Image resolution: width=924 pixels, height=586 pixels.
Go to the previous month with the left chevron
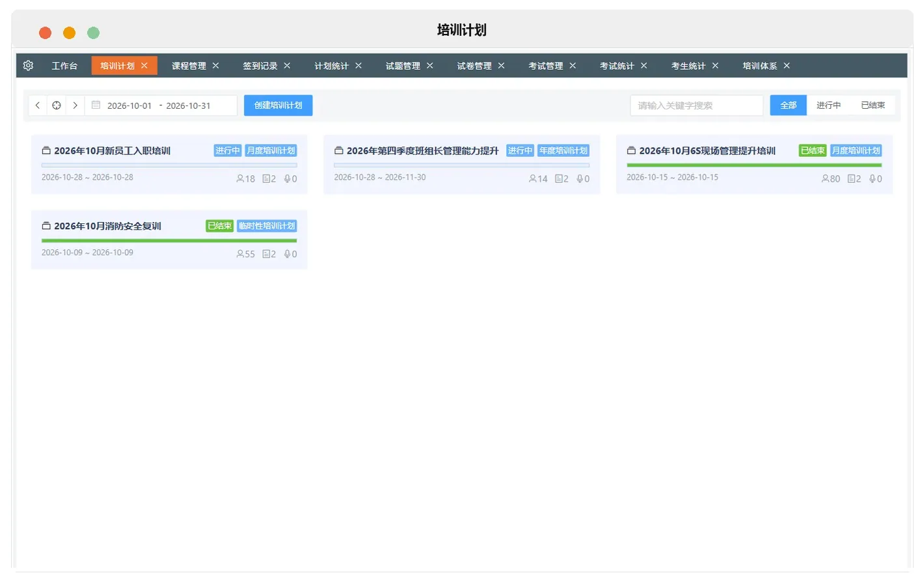[38, 105]
